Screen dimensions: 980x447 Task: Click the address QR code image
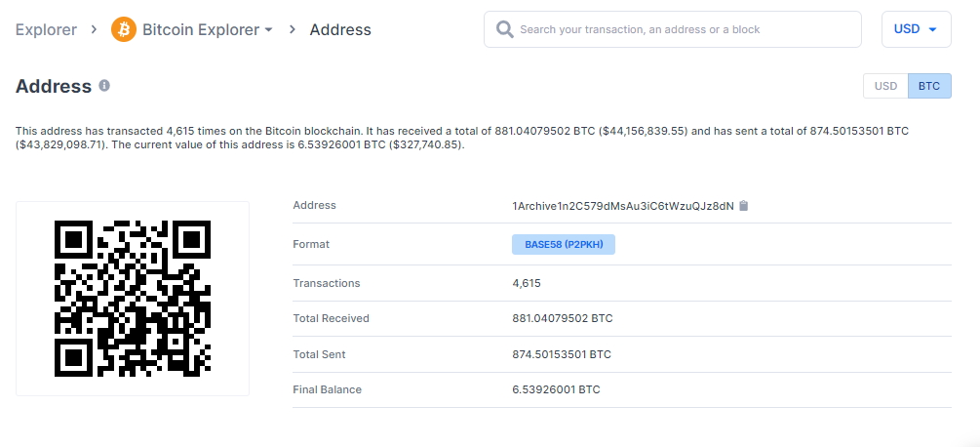pos(133,298)
